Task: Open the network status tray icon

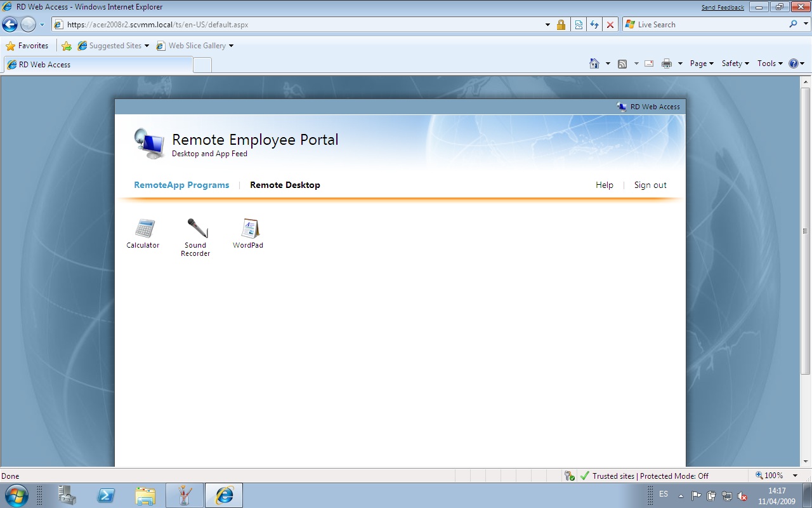Action: [727, 497]
